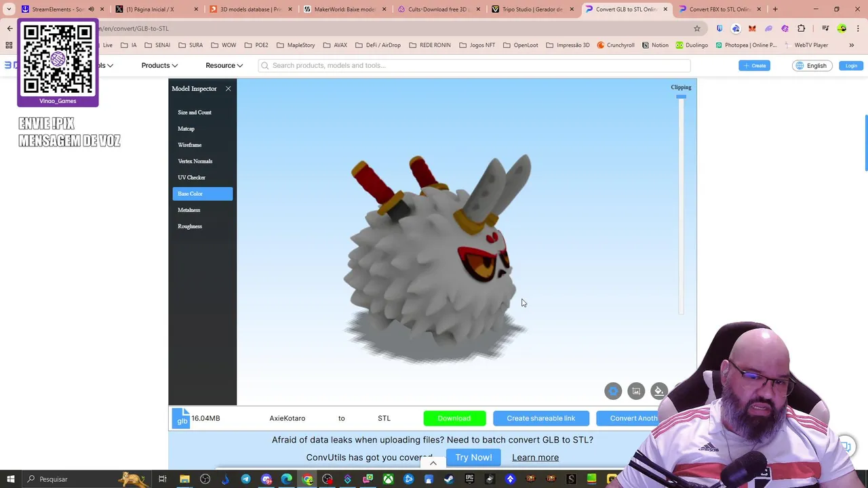Image resolution: width=868 pixels, height=488 pixels.
Task: Open the Crunchyroll bookmark
Action: point(616,45)
